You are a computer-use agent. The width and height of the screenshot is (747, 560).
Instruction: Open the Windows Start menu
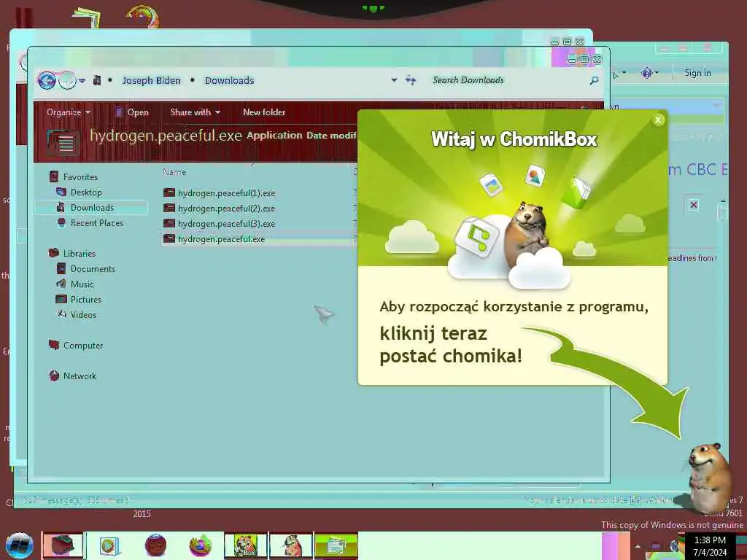pos(19,545)
